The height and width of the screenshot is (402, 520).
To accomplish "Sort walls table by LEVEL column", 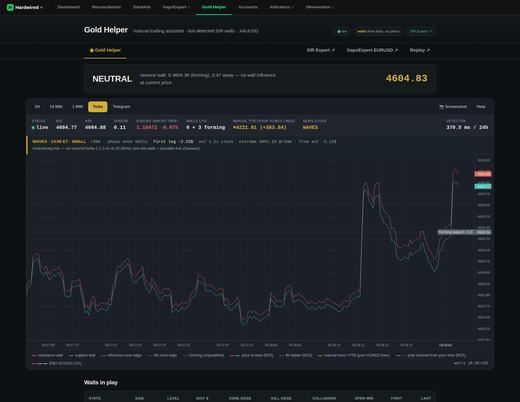I will (x=173, y=398).
